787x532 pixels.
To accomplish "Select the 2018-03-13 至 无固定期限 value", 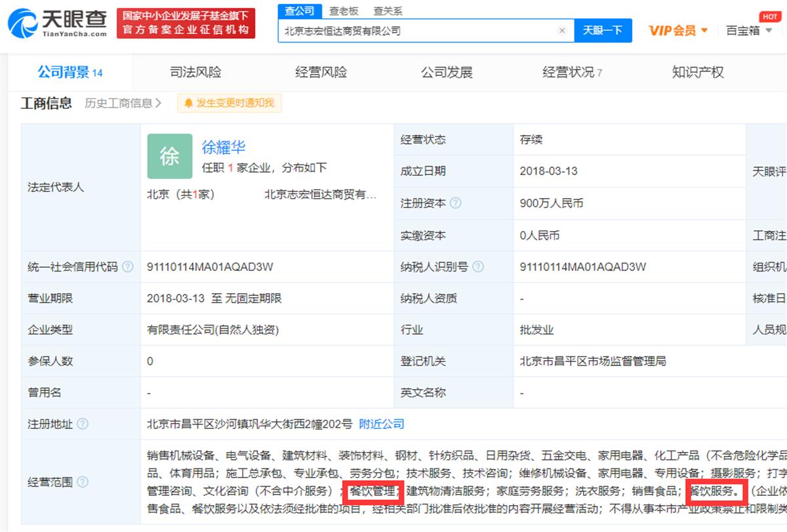I will 214,298.
